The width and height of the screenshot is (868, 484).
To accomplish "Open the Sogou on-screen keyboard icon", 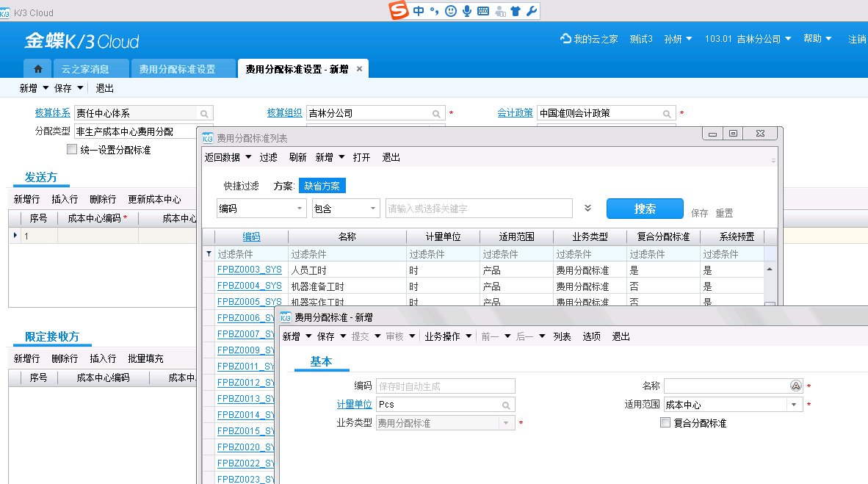I will click(x=483, y=10).
